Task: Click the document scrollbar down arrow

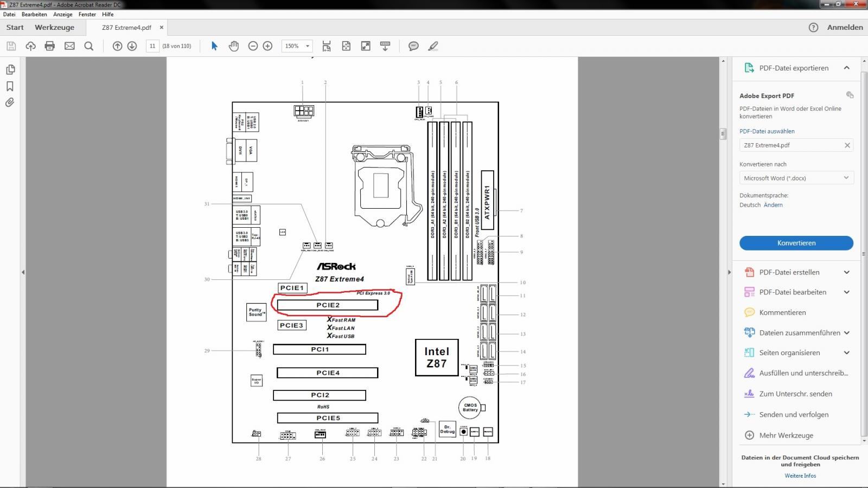Action: pos(723,484)
